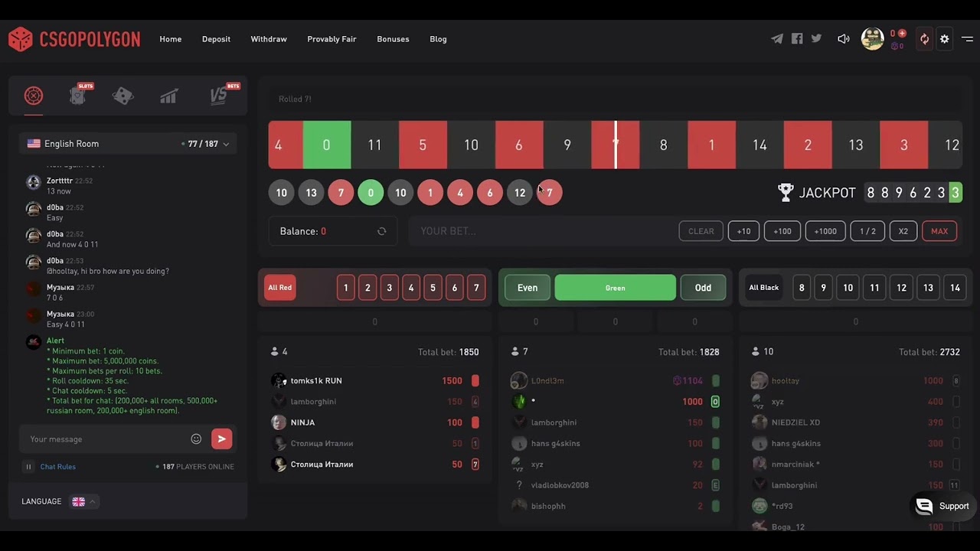Halve the bet with the 1/2 button

coord(867,231)
